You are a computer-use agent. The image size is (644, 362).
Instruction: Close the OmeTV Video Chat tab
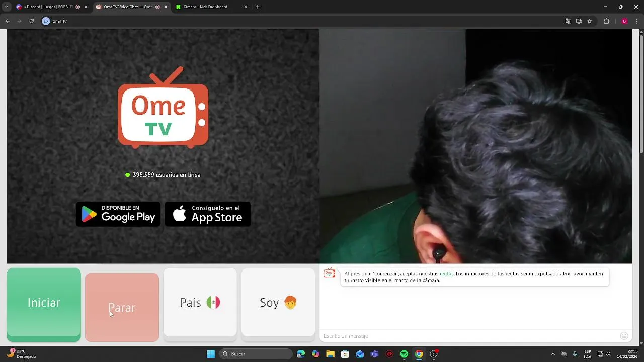point(166,7)
